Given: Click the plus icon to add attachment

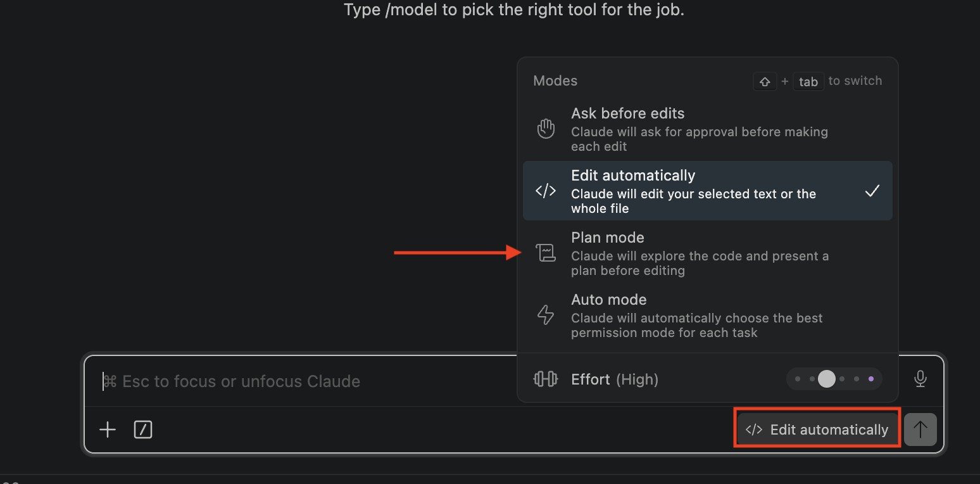Looking at the screenshot, I should point(108,430).
